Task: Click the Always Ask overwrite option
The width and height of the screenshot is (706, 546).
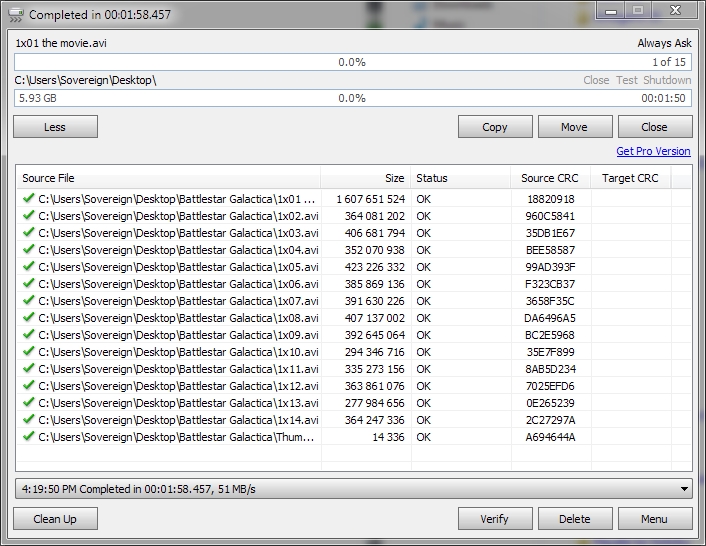Action: coord(664,43)
